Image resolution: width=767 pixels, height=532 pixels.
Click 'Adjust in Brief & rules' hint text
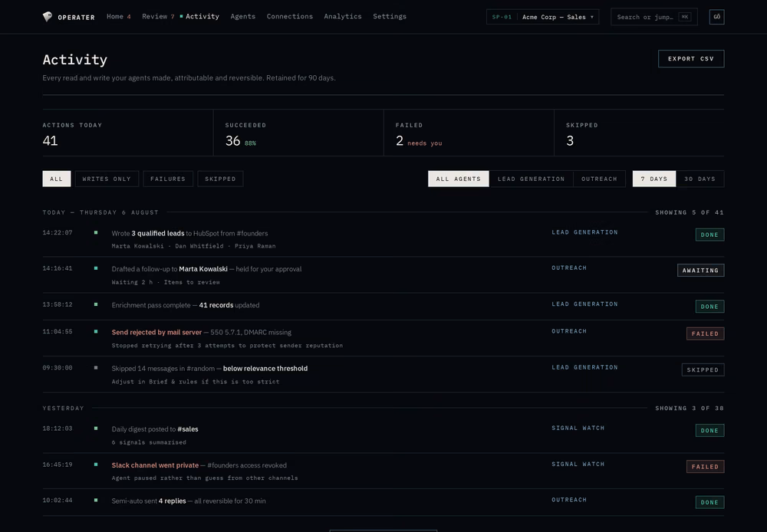195,382
